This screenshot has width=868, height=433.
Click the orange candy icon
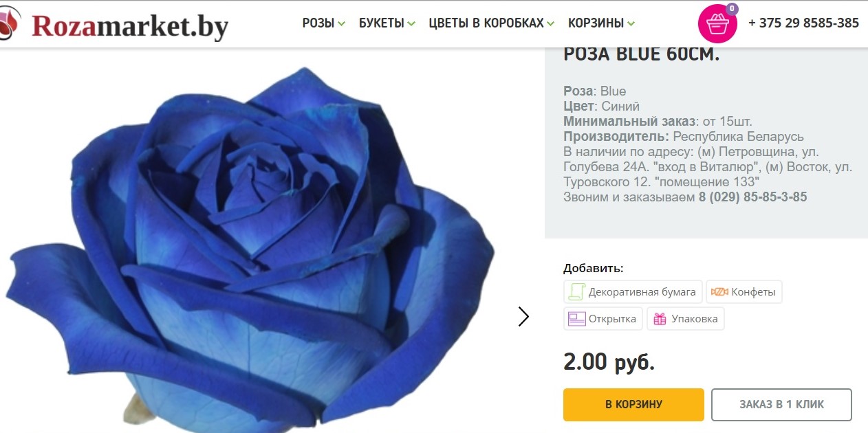point(719,292)
